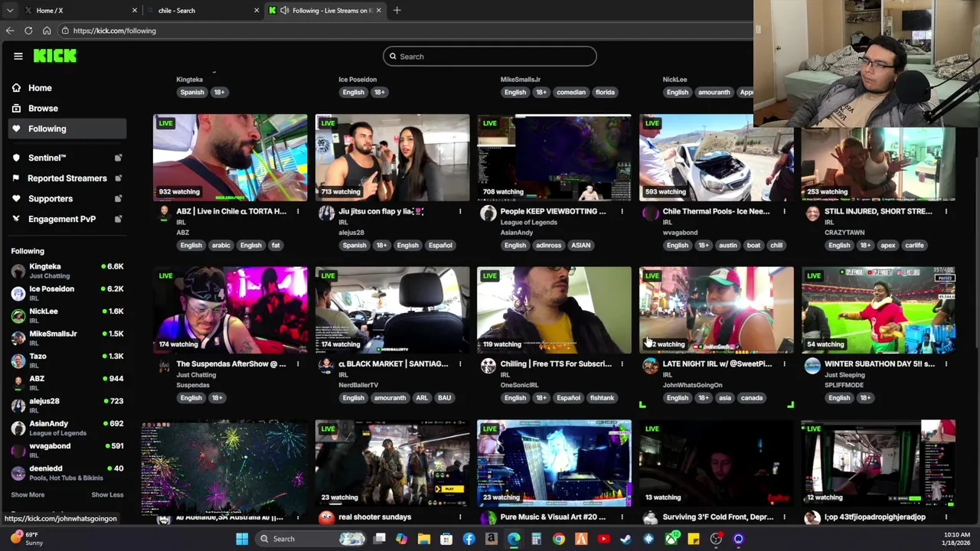Viewport: 980px width, 551px height.
Task: Open the external link icon next to Sentinel
Action: pos(118,158)
